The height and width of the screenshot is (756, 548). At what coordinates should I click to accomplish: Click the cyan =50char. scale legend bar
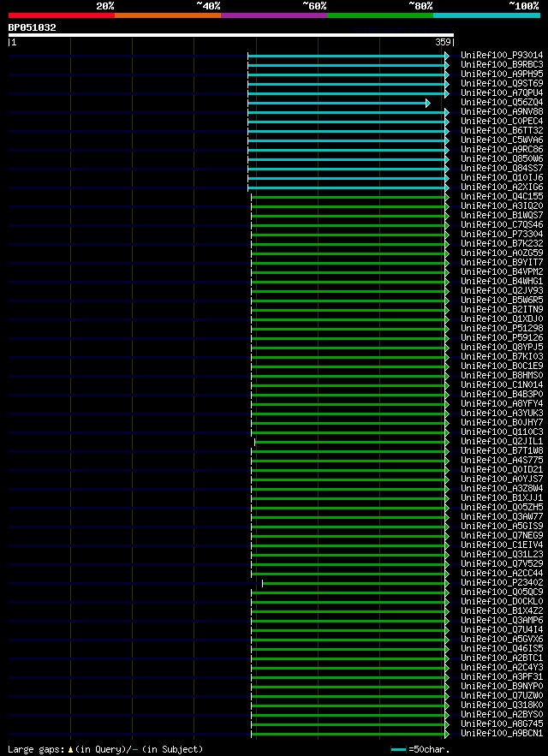[398, 750]
